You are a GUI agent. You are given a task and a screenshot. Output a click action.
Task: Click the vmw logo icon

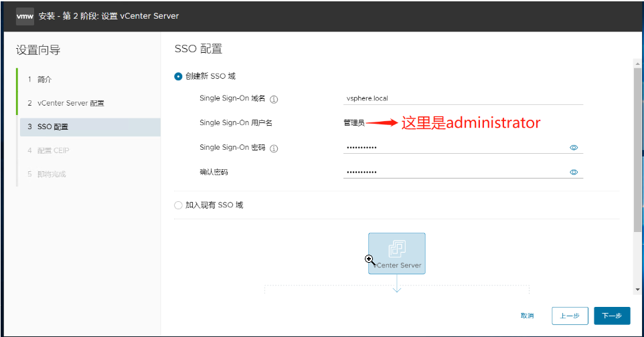[x=25, y=17]
